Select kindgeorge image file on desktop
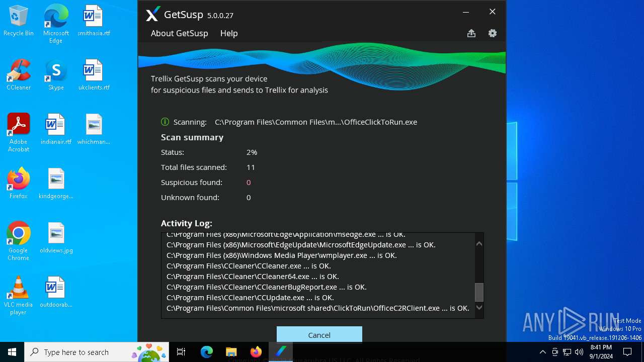The width and height of the screenshot is (644, 362). click(x=56, y=184)
